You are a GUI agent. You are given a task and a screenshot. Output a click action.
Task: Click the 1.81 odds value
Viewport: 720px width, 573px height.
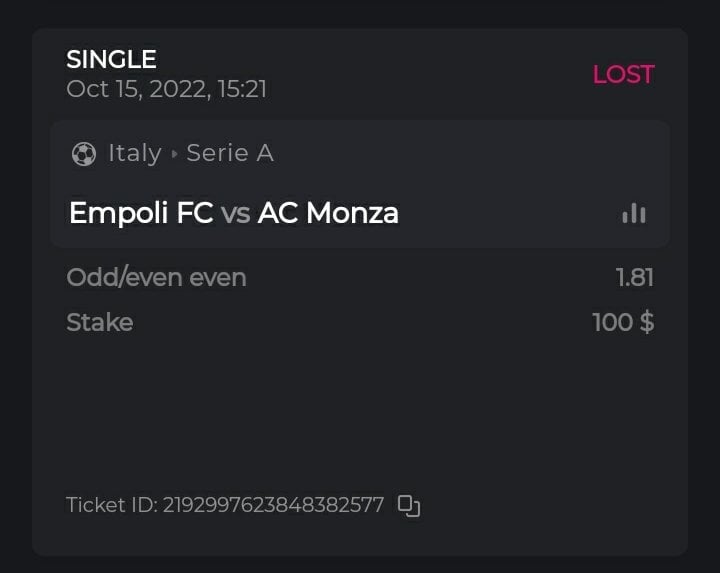click(635, 277)
